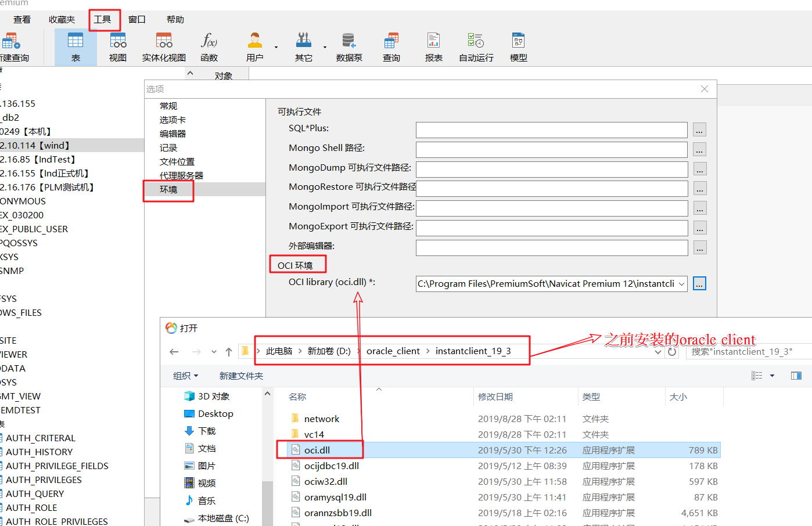The width and height of the screenshot is (812, 526).
Task: Open the 其它 (Others) toolbar icon
Action: pyautogui.click(x=304, y=47)
